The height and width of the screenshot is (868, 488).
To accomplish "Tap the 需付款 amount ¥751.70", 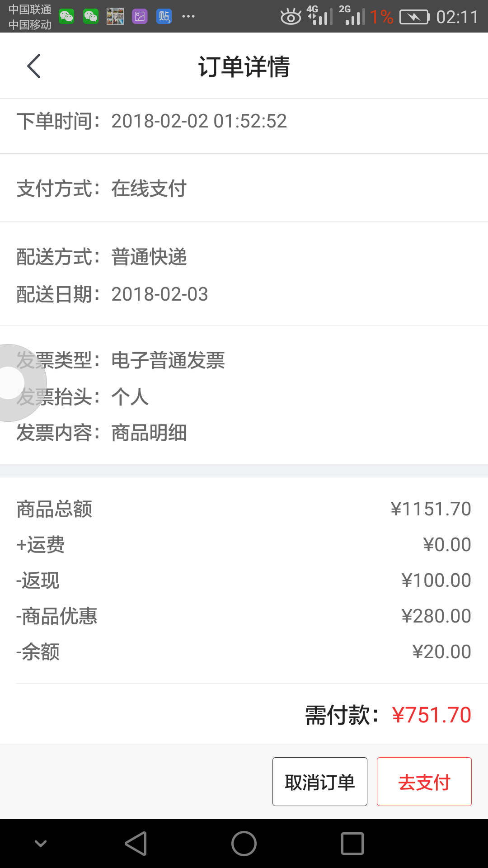I will 432,715.
